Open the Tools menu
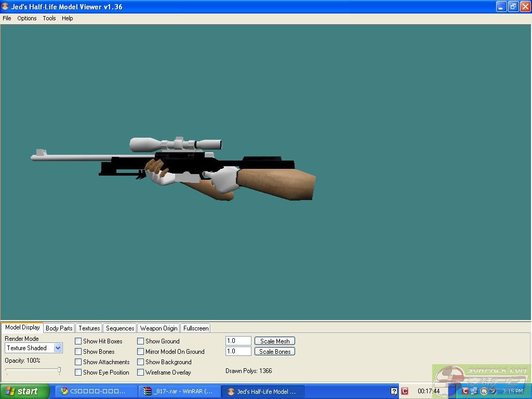This screenshot has width=532, height=399. (49, 18)
